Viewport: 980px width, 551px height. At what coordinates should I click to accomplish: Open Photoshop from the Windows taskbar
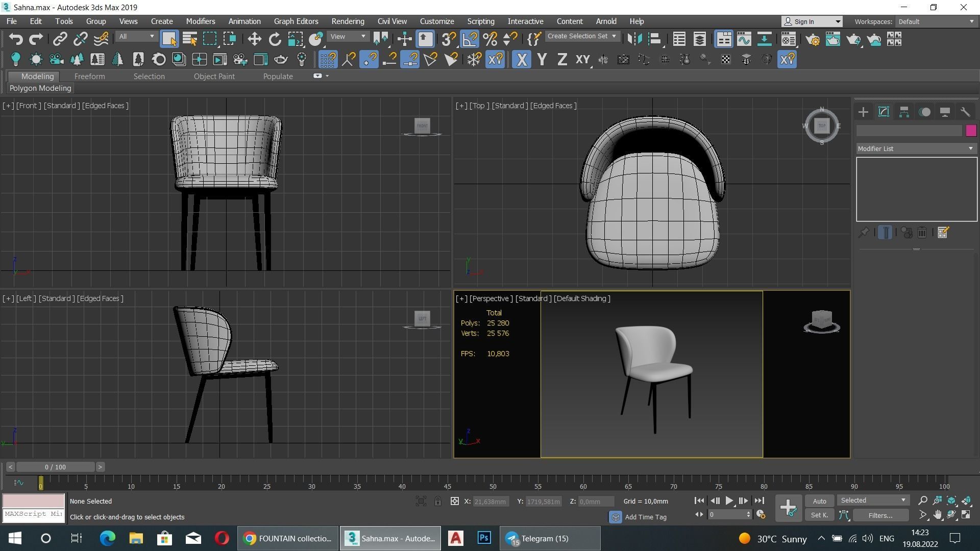484,538
